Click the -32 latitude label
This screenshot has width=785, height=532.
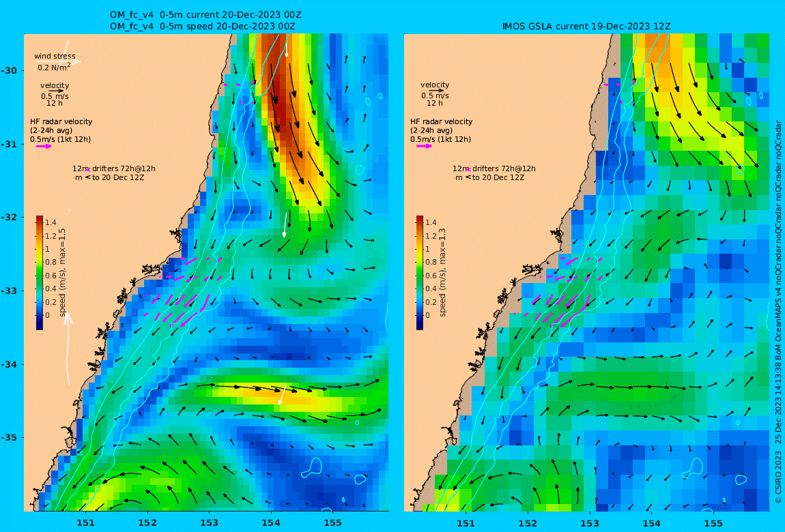pyautogui.click(x=8, y=218)
